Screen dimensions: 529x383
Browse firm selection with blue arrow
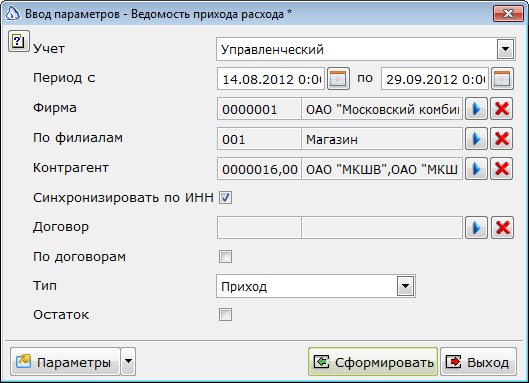(x=476, y=109)
